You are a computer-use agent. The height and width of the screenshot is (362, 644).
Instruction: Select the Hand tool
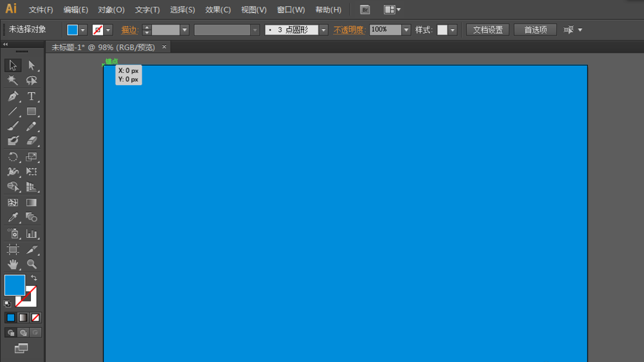[13, 264]
